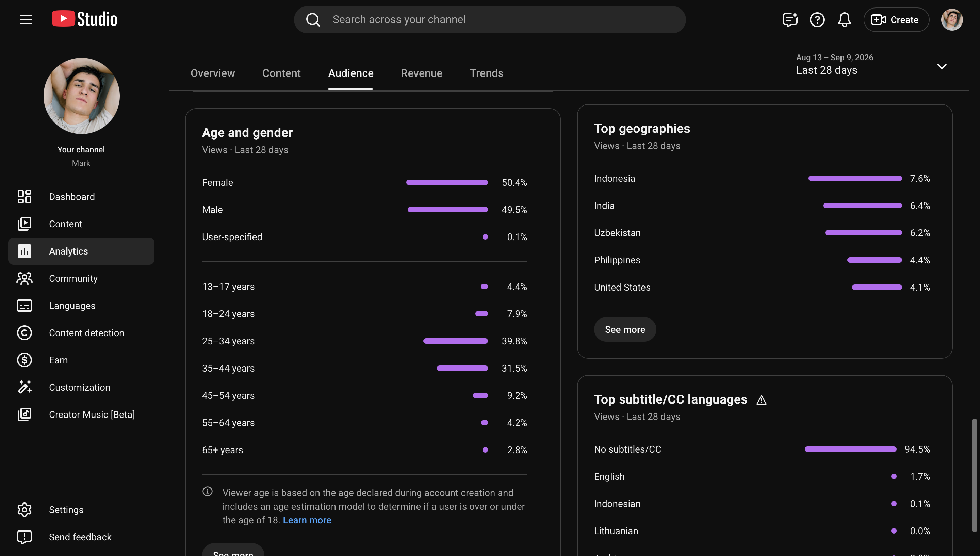Switch to the Revenue tab
Screen dimensions: 980x556
pos(421,73)
